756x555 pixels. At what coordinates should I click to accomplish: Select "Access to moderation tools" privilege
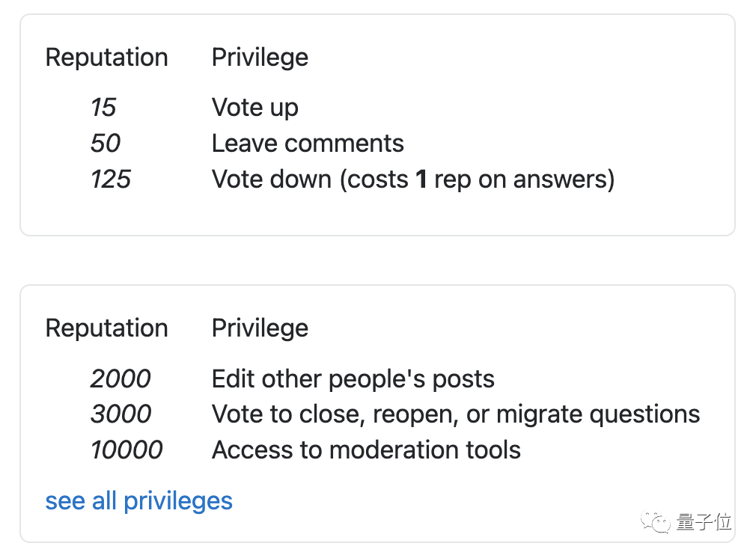[366, 450]
